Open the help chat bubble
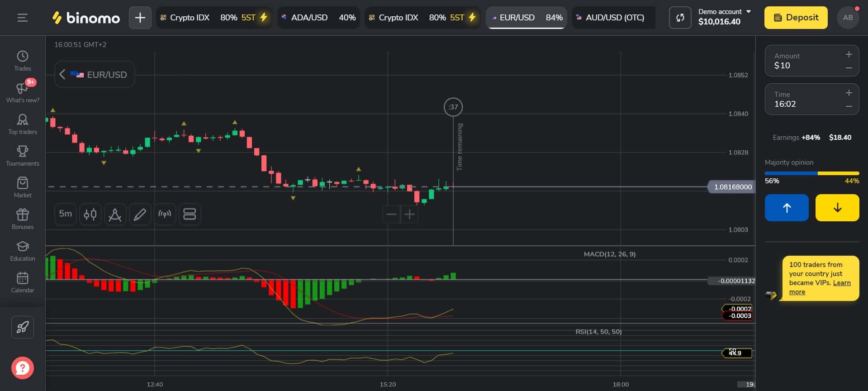This screenshot has width=868, height=391. coord(23,368)
